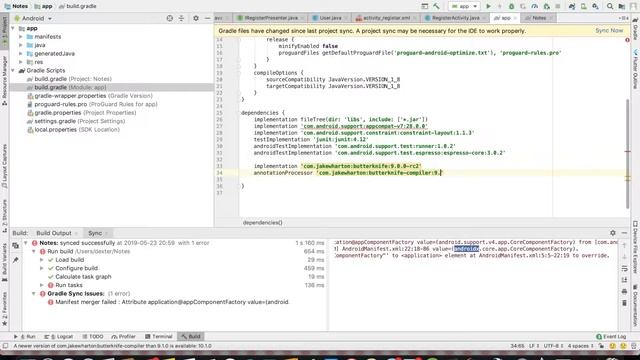Open the Build Variants side panel

click(x=4, y=262)
